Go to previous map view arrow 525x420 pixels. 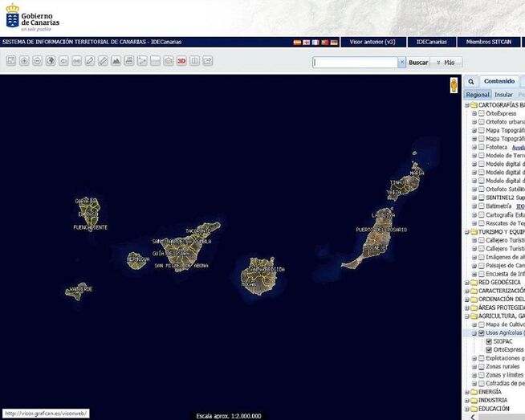pos(63,61)
